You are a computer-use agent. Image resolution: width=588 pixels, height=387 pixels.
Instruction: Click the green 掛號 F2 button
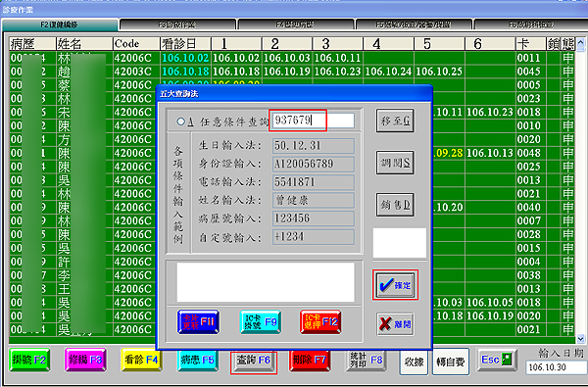pos(29,360)
